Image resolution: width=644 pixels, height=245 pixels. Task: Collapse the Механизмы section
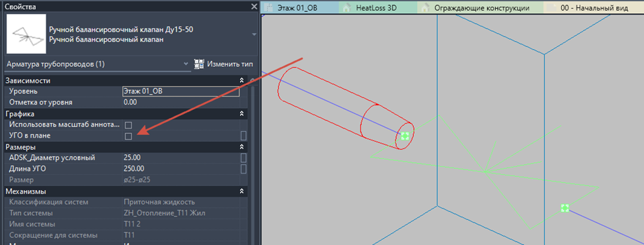click(241, 191)
